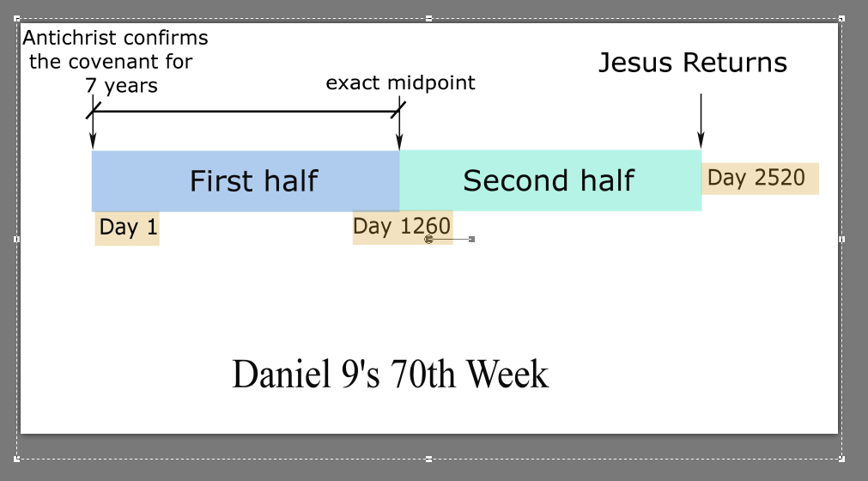Click the arrow below Jesus Returns

click(701, 121)
